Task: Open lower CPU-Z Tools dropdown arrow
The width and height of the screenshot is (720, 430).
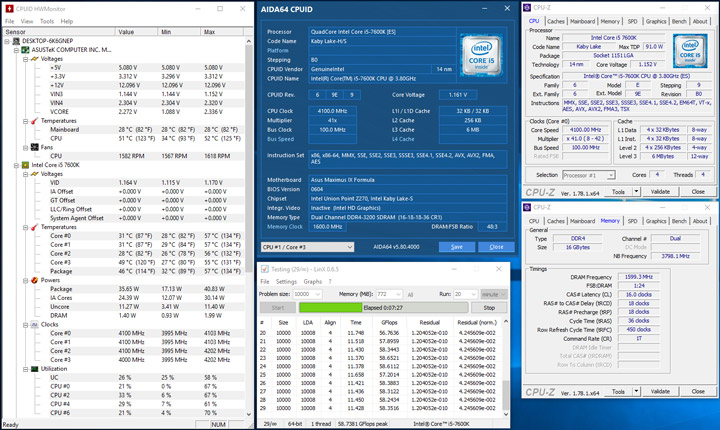Action: point(636,391)
